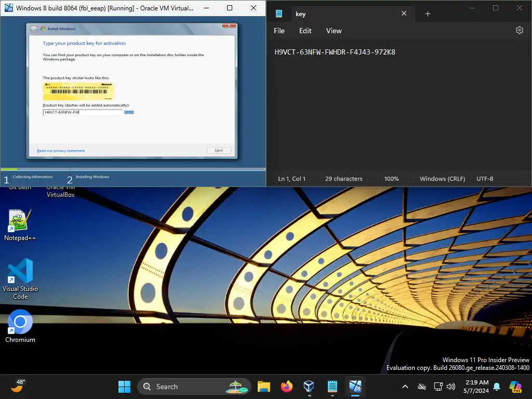532x399 pixels.
Task: Open the Edit menu in Notepad
Action: pyautogui.click(x=305, y=31)
